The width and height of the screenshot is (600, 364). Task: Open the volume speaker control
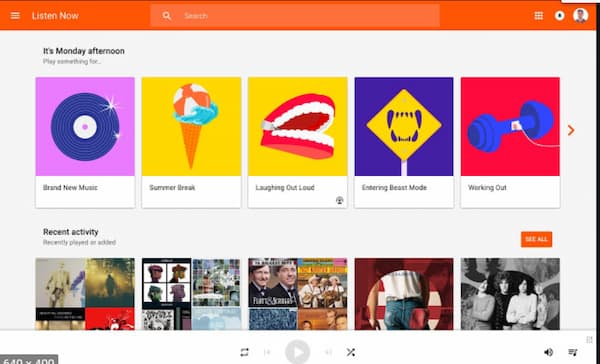pyautogui.click(x=548, y=352)
